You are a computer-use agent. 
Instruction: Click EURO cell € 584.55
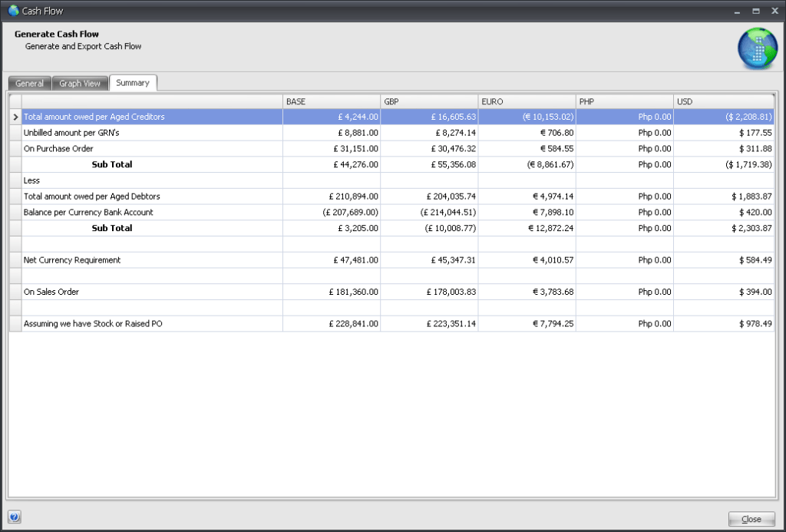click(x=527, y=149)
